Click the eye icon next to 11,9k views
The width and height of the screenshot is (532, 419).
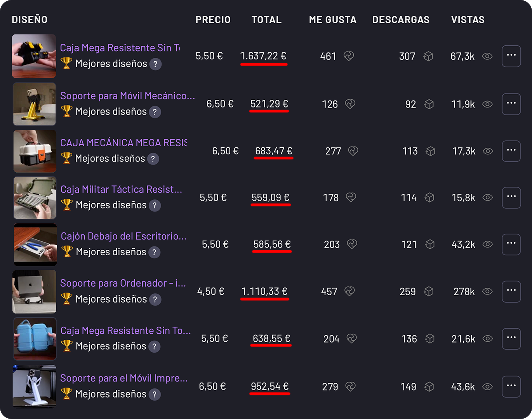487,104
